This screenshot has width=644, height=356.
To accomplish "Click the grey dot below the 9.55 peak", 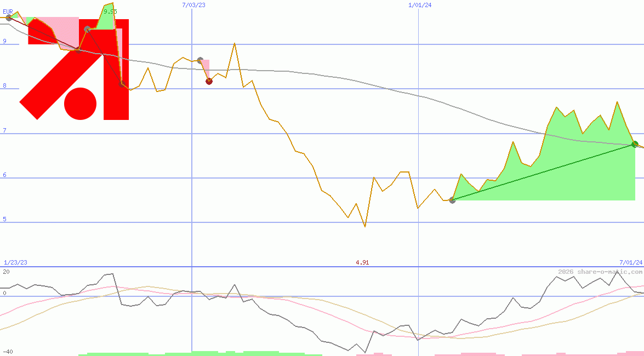I will coord(88,29).
